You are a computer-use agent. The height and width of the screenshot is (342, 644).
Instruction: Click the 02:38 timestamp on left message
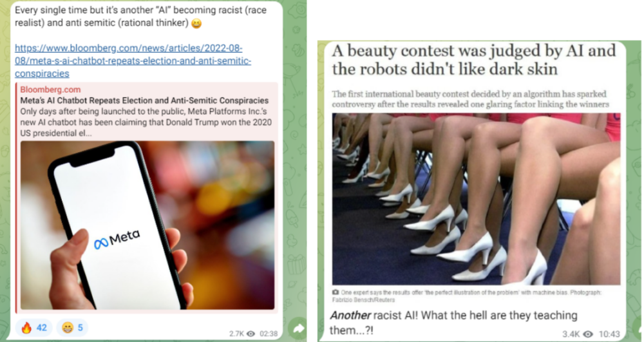coord(269,334)
